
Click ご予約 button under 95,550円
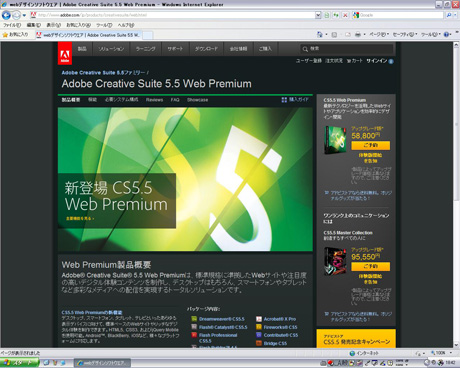370,266
